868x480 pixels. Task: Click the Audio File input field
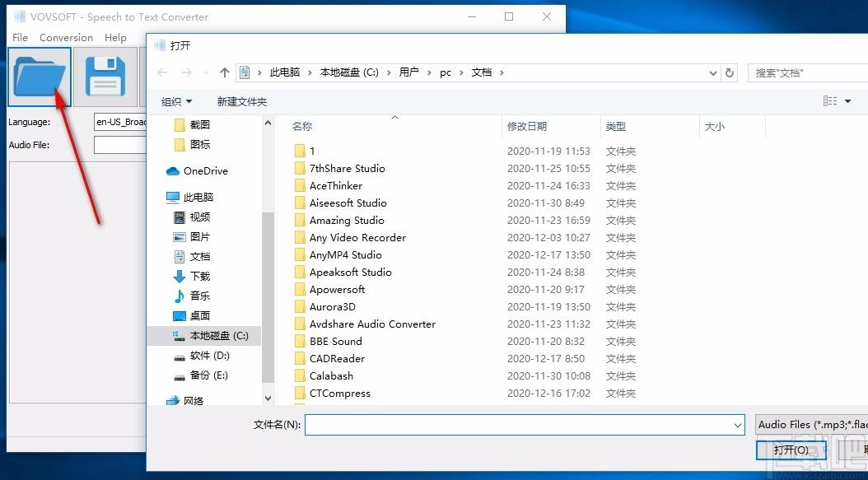pyautogui.click(x=120, y=145)
